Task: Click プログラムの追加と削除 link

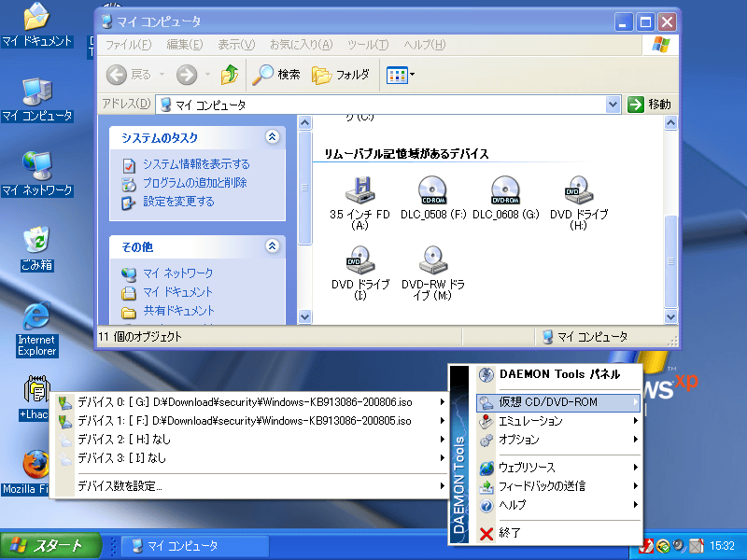Action: click(195, 183)
